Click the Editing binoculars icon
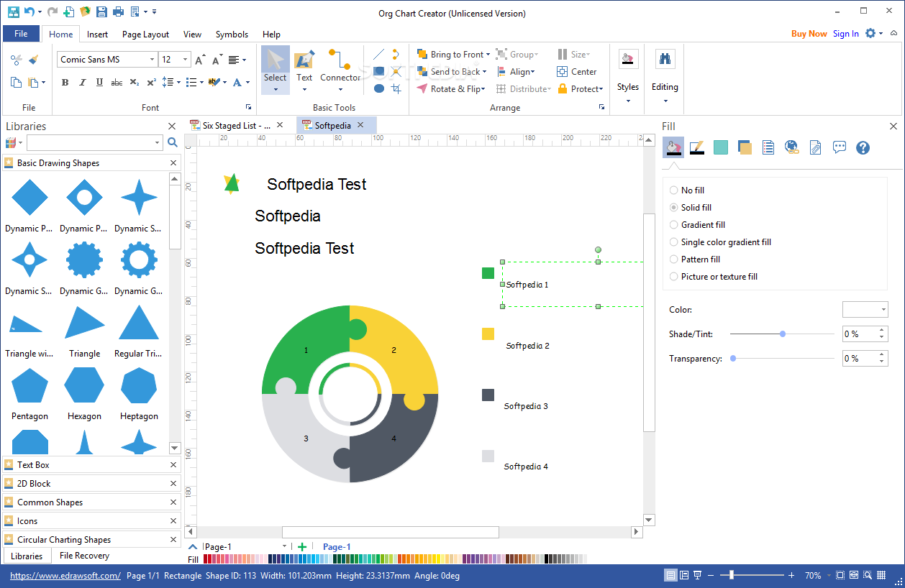Viewport: 905px width, 588px height. [665, 60]
